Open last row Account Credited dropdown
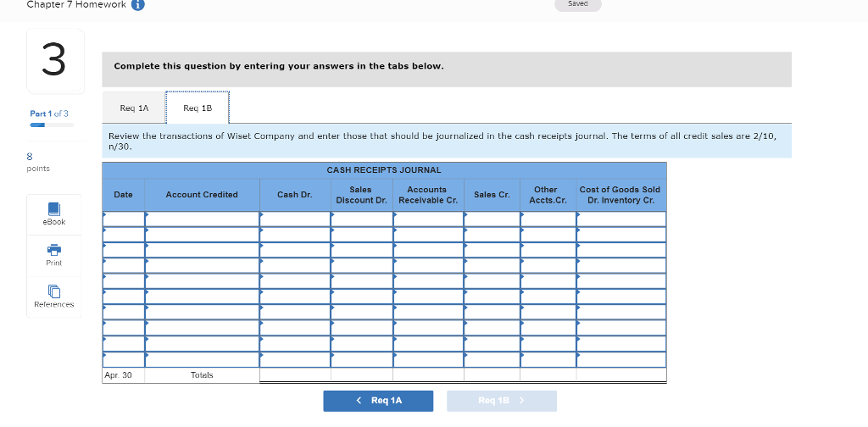Viewport: 868px width, 427px height. pos(202,359)
